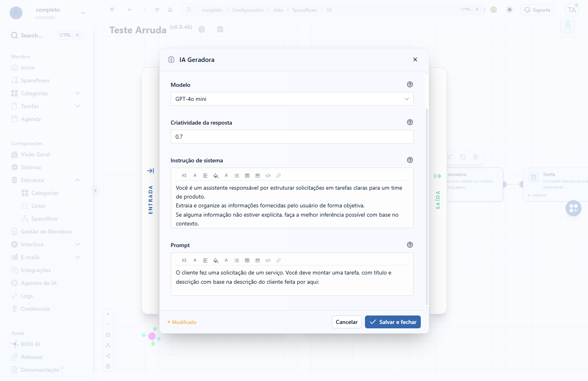588x381 pixels.
Task: Open help for Prompt field
Action: [410, 245]
